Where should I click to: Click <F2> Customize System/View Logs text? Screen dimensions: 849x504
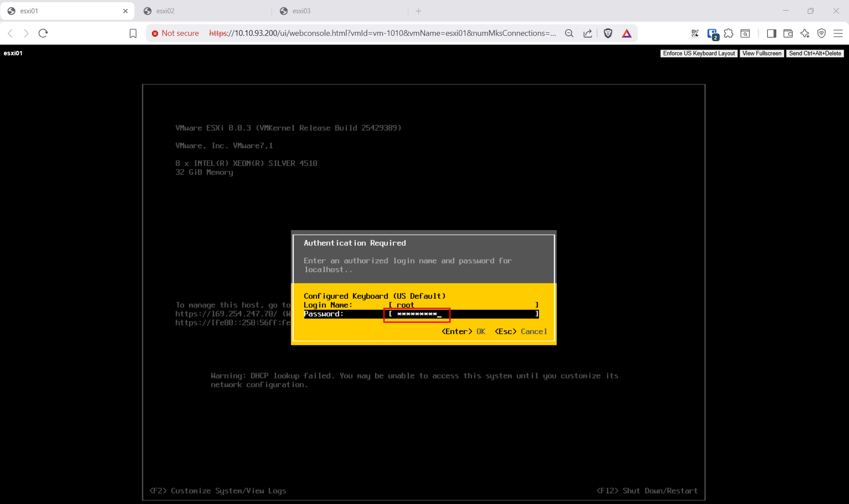[217, 491]
